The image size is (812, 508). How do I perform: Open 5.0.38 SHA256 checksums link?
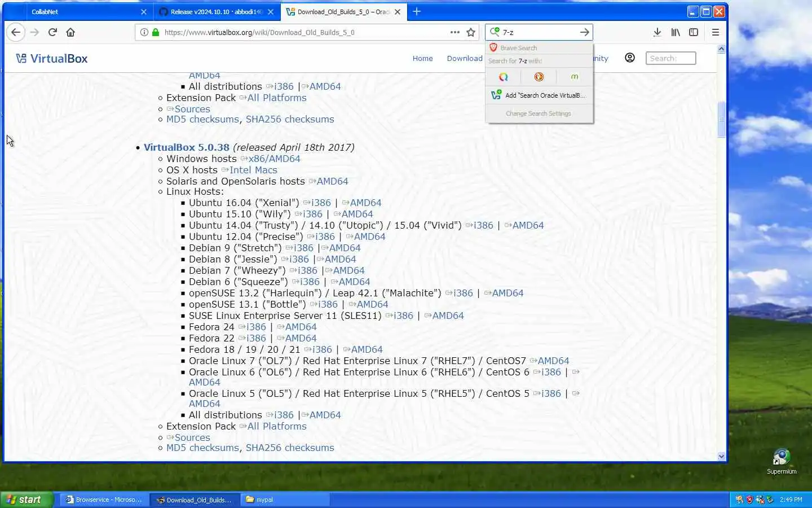(290, 448)
